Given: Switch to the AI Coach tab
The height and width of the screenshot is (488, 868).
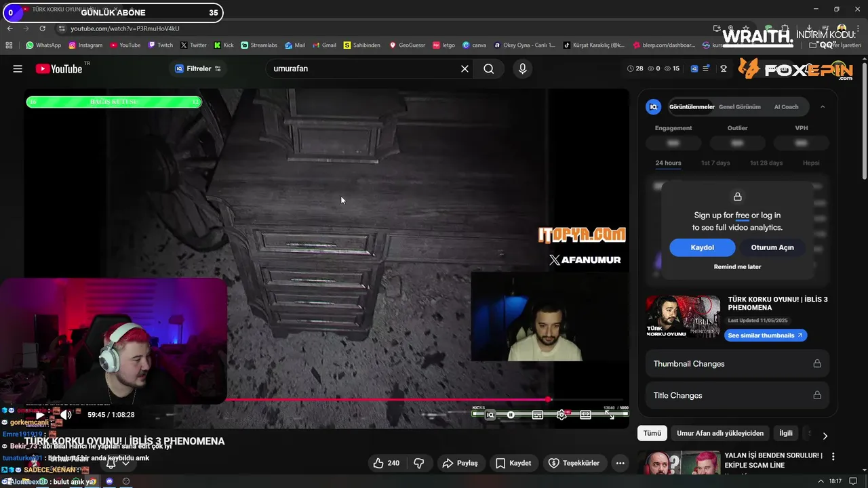Looking at the screenshot, I should (786, 106).
